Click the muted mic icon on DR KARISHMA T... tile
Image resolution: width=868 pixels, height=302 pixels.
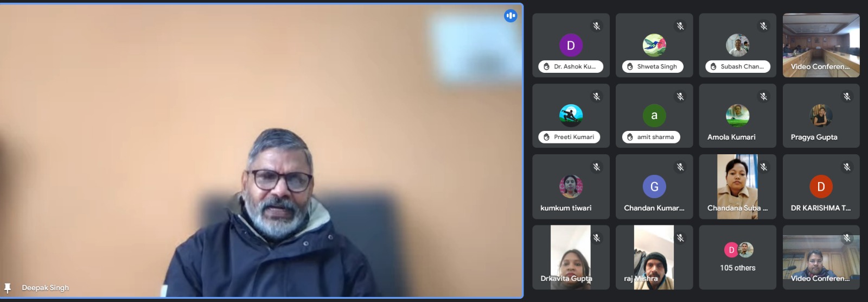[847, 167]
